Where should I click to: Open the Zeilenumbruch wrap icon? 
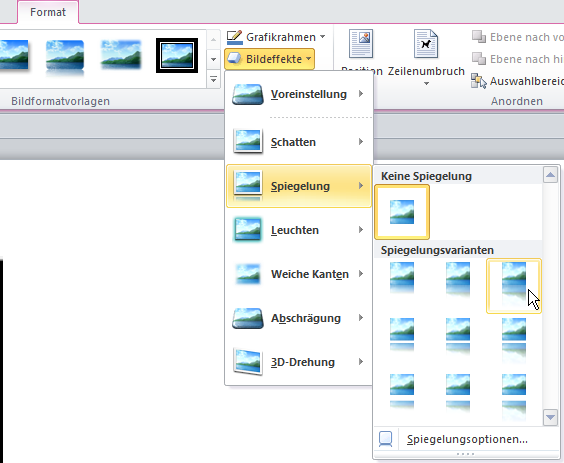[426, 44]
